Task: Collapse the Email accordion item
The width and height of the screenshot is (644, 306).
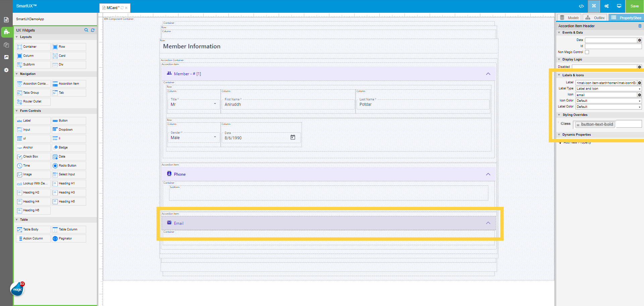Action: [488, 223]
